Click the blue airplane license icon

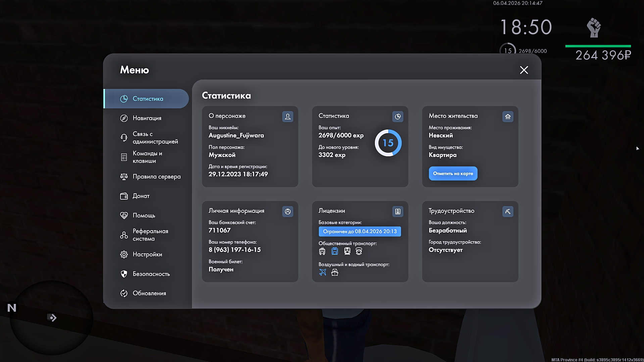tap(323, 272)
